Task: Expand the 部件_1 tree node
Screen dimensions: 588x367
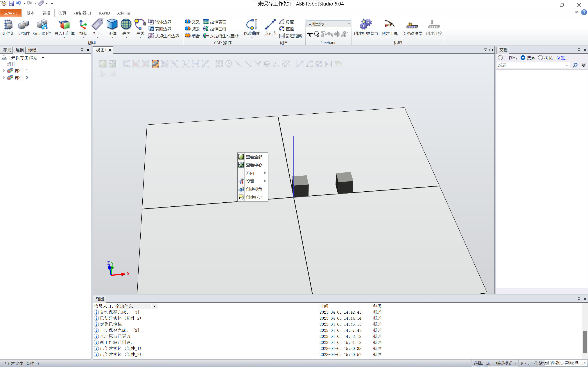Action: (x=4, y=71)
